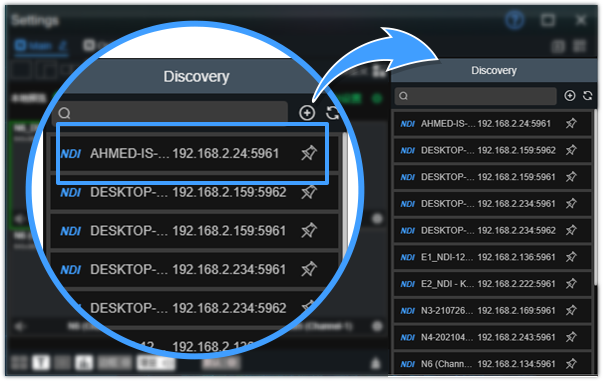Select DESKTOP-... 192.168.2.234:5962 row in unmagnified list
This screenshot has width=603, height=381.
(x=492, y=230)
